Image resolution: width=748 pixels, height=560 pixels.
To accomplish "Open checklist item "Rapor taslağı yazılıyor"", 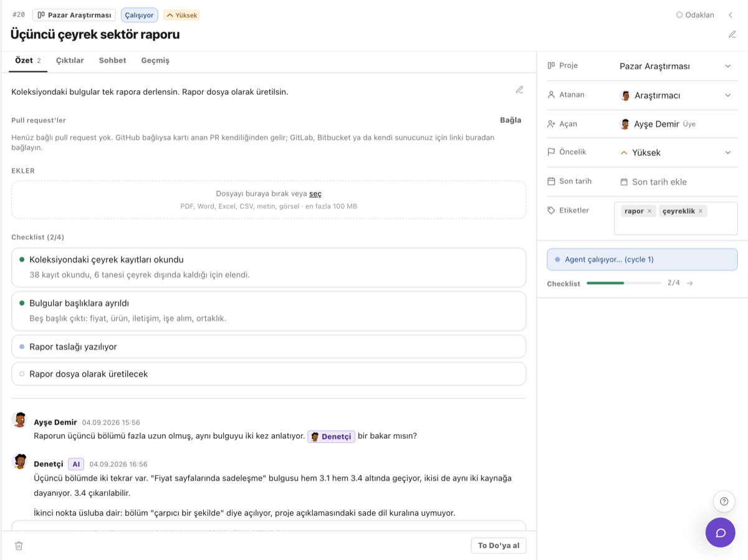I will click(x=269, y=347).
